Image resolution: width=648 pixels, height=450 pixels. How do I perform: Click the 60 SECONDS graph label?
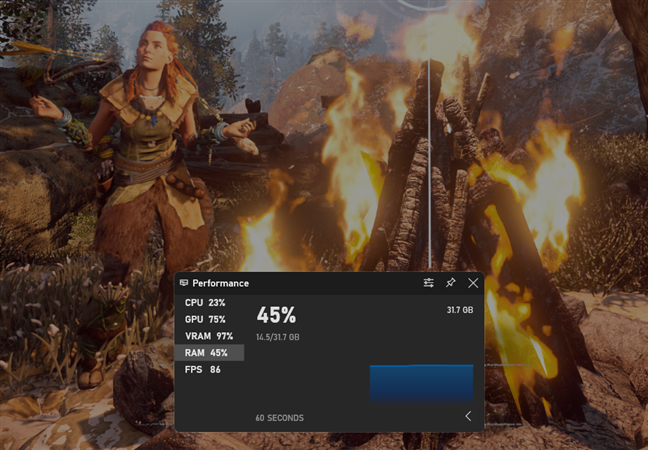[x=279, y=418]
